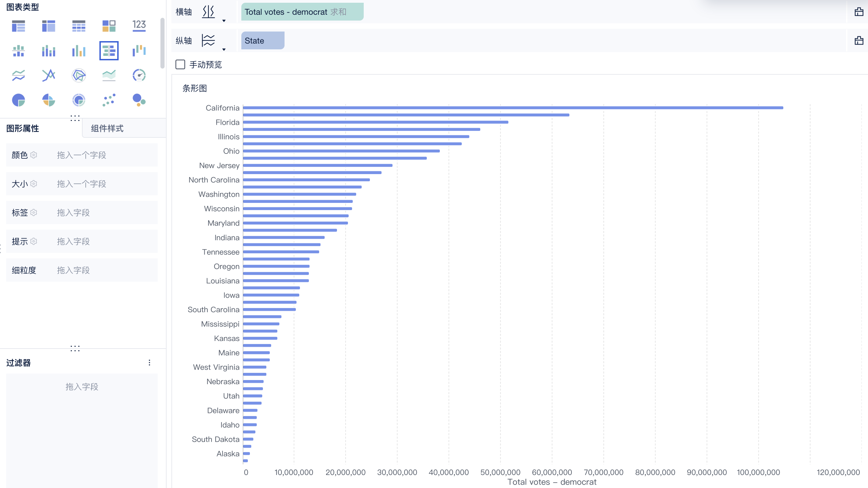
Task: Switch to the 图形属性 tab
Action: [23, 129]
